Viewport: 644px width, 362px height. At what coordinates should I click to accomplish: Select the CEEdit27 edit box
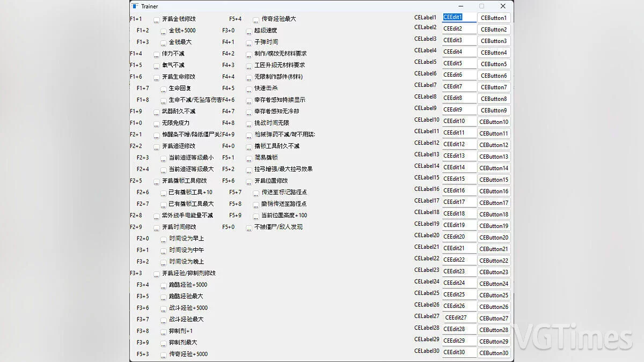459,318
